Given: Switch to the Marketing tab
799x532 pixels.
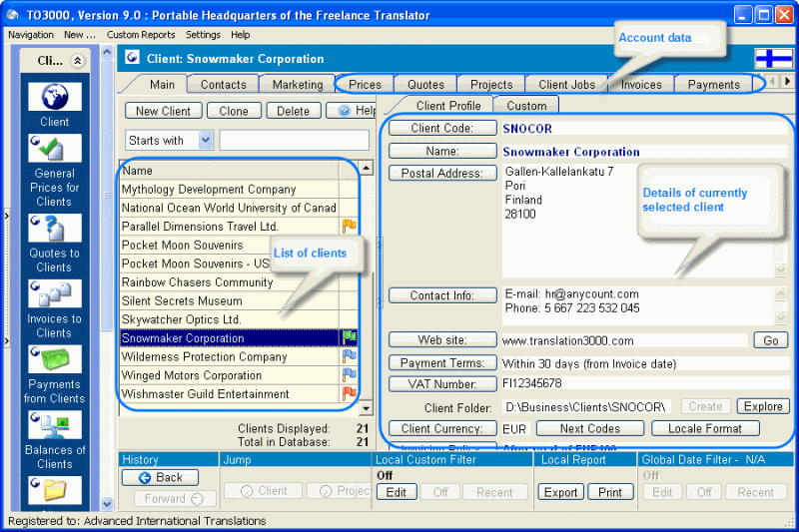Looking at the screenshot, I should pyautogui.click(x=298, y=85).
